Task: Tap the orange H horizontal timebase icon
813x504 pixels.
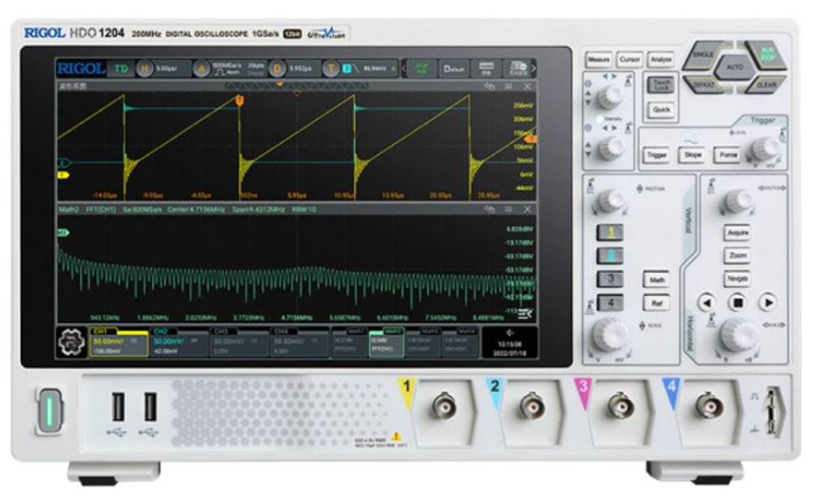Action: pyautogui.click(x=145, y=69)
